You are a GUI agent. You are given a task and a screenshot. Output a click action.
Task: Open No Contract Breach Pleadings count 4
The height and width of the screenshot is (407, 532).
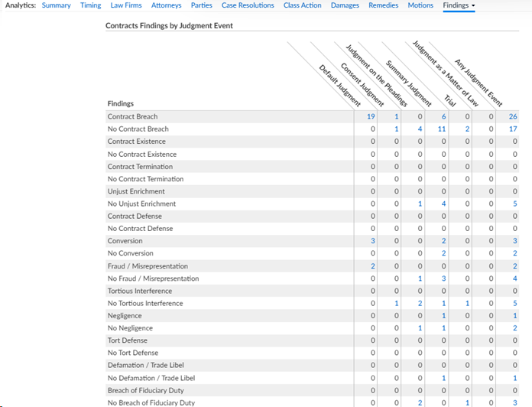point(420,129)
